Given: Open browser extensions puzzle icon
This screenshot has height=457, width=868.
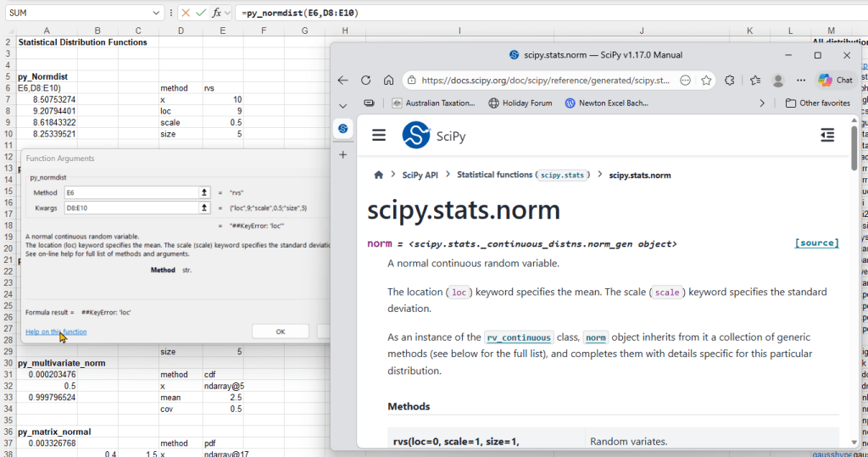Looking at the screenshot, I should (x=730, y=81).
